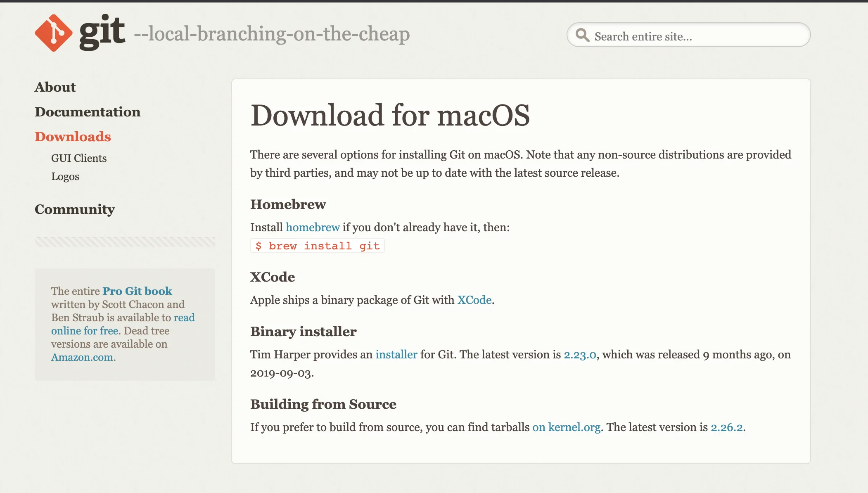Click the brew install git code snippet
The image size is (868, 493).
(x=317, y=246)
